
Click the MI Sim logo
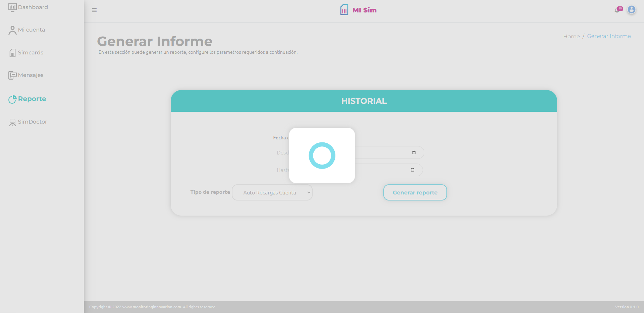[x=359, y=10]
